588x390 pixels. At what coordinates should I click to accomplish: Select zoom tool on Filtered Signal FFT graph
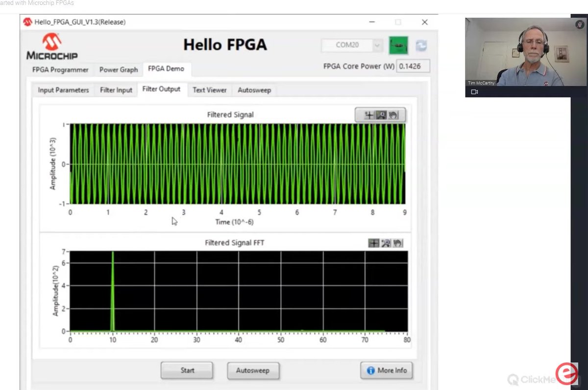pyautogui.click(x=386, y=243)
